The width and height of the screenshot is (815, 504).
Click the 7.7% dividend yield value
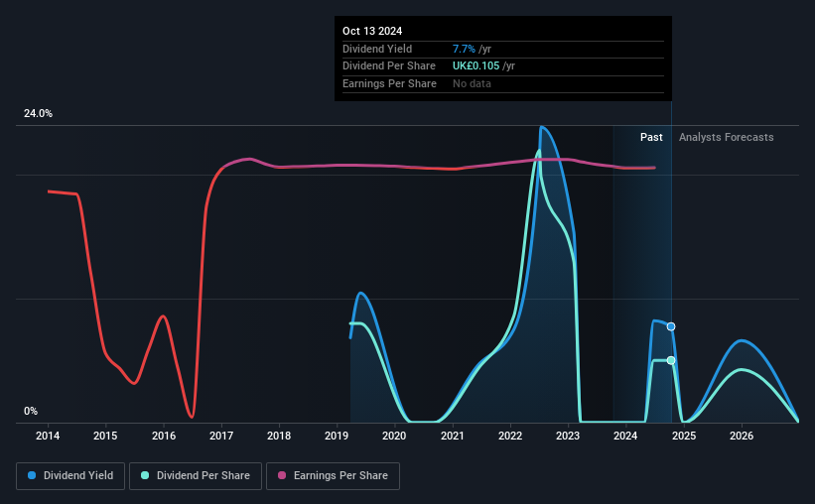pos(464,49)
